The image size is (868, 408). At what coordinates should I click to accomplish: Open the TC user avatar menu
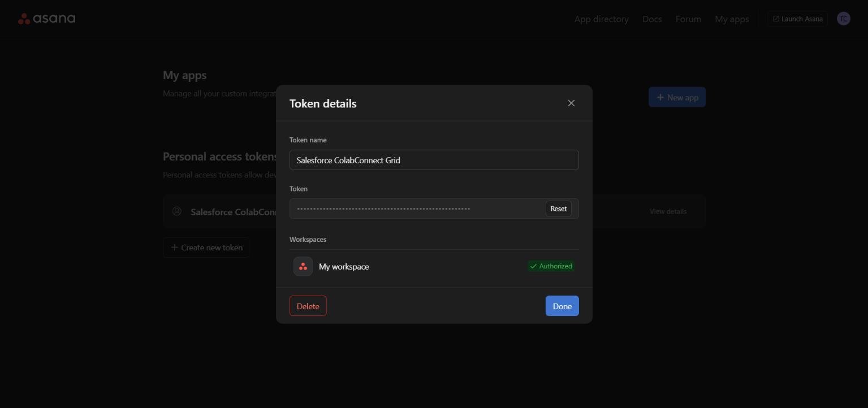pyautogui.click(x=844, y=19)
